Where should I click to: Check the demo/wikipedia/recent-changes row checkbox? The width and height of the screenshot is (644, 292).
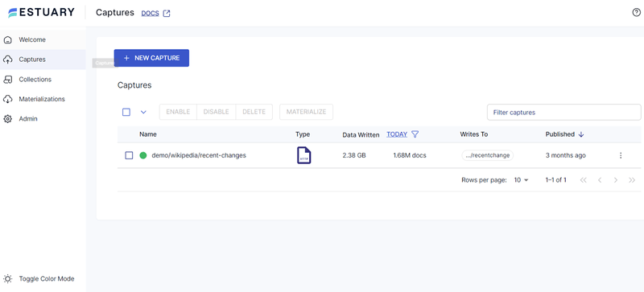click(129, 155)
